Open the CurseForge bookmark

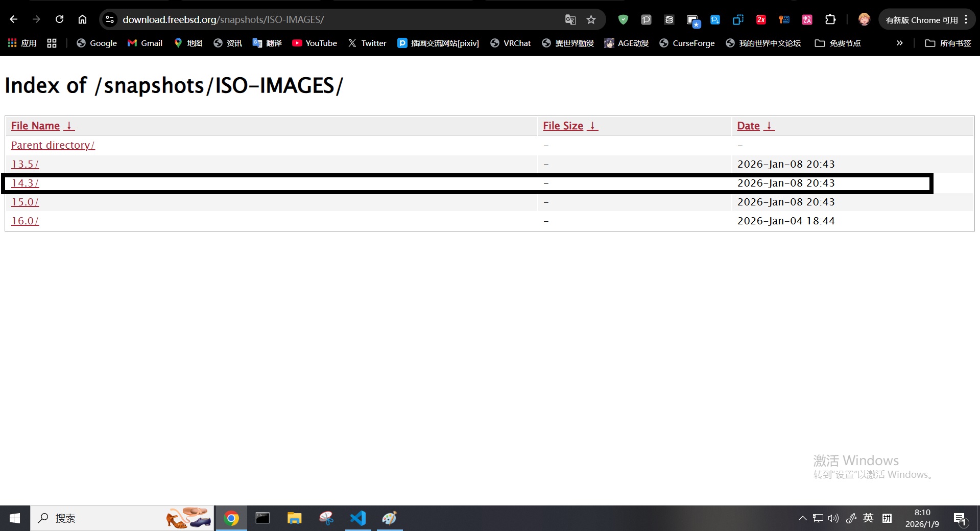point(687,43)
